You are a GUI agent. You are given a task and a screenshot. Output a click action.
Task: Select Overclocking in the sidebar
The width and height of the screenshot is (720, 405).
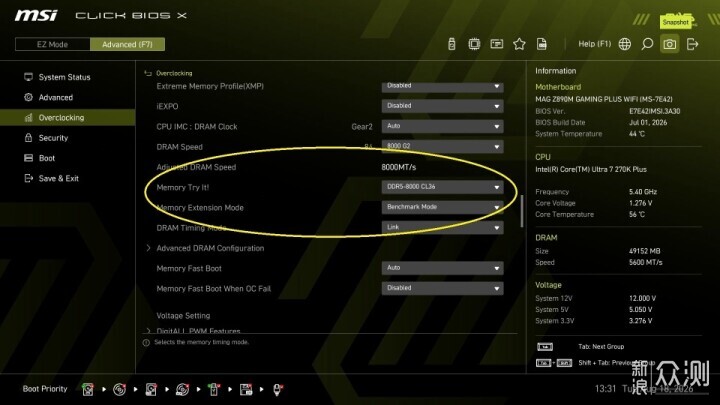(68, 118)
